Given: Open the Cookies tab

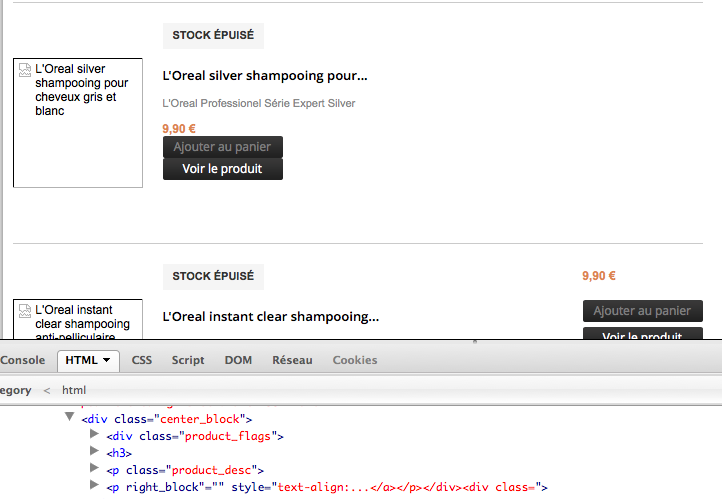Looking at the screenshot, I should point(355,360).
